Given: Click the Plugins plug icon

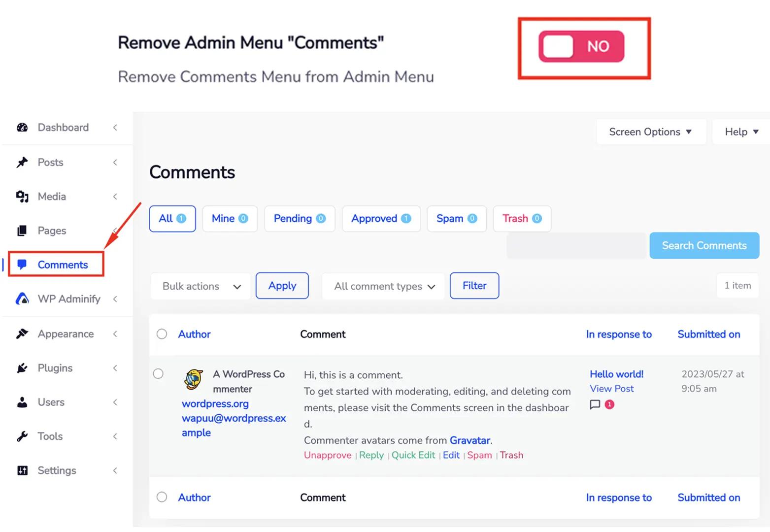Looking at the screenshot, I should (22, 368).
